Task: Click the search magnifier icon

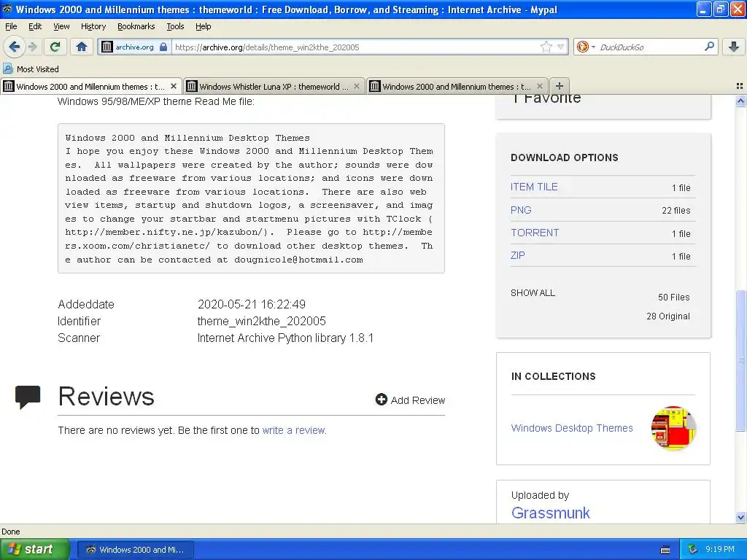Action: (x=709, y=47)
